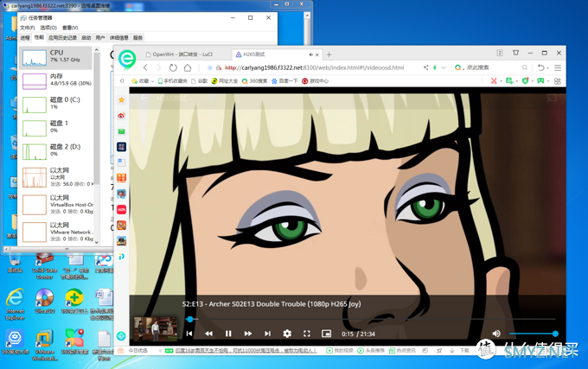Click scroll-down arrow in Task Manager list
Screen dimensions: 588x369
pos(97,242)
